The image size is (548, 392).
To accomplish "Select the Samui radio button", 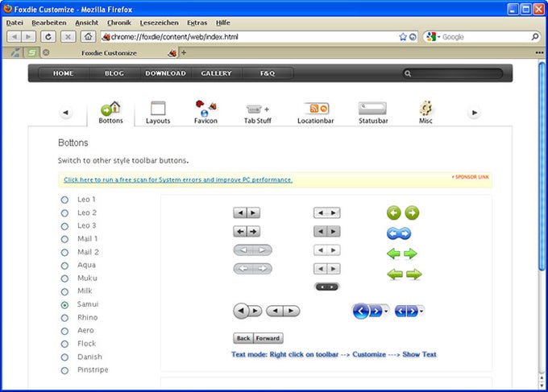I will pyautogui.click(x=64, y=305).
